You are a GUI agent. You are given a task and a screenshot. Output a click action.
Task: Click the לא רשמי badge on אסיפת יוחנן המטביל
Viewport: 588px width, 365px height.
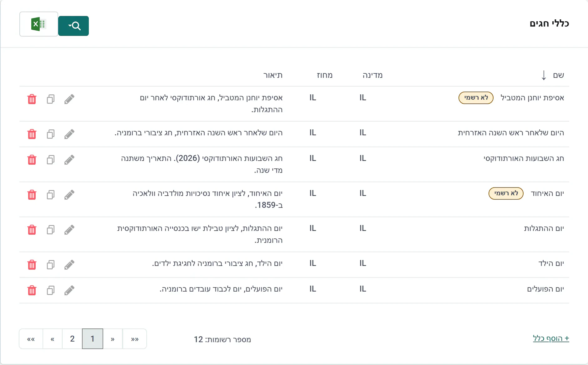476,98
